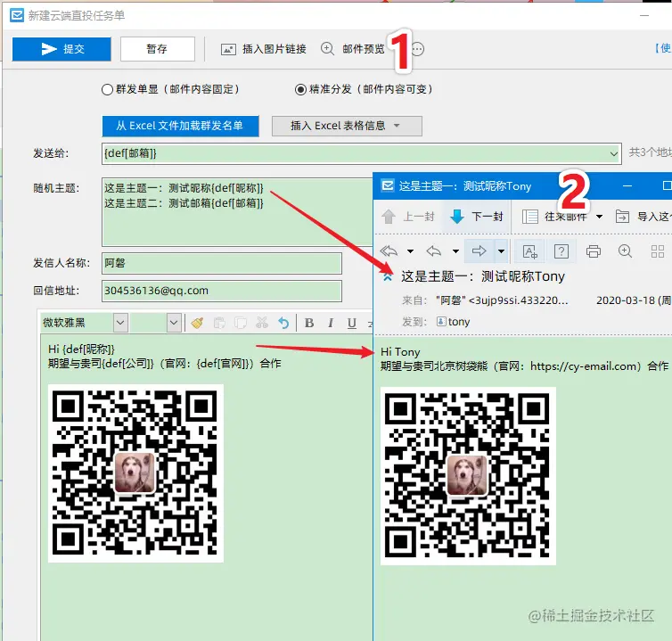Click the sender address "阿磐" in preview
This screenshot has width=672, height=641.
coord(502,300)
